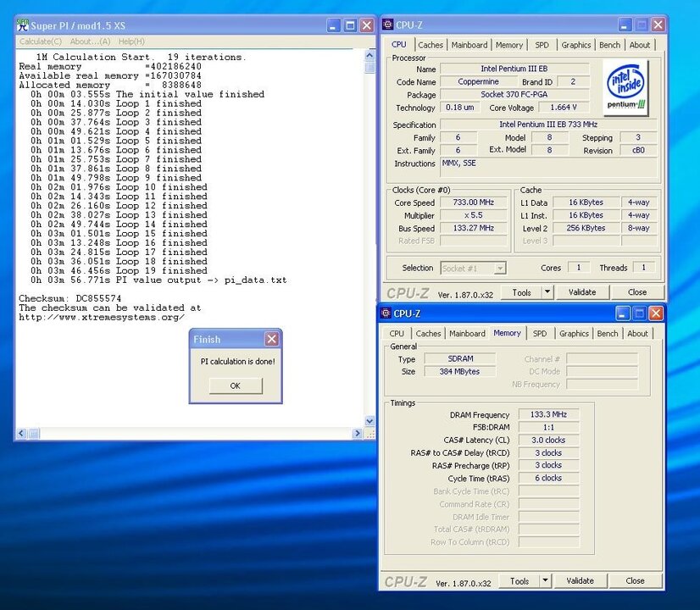
Task: Open About tab in upper CPU-Z window
Action: tap(640, 45)
